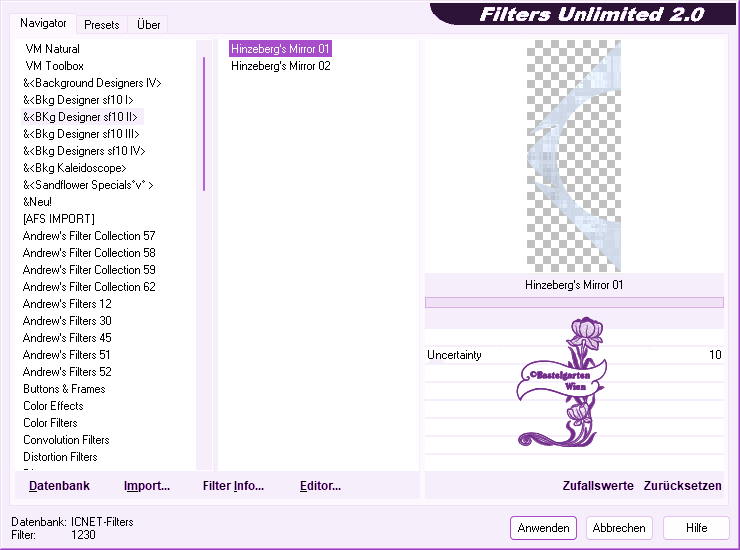The width and height of the screenshot is (740, 550).
Task: Open the Datenbank menu
Action: pos(59,486)
